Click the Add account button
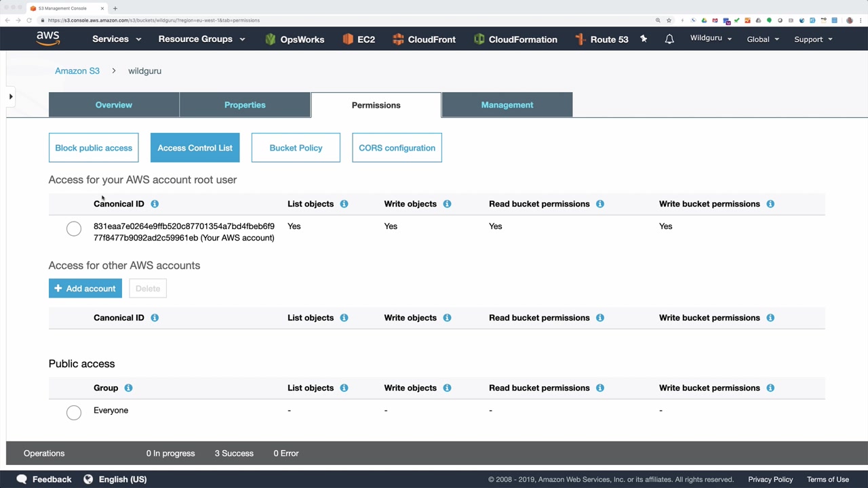 (x=85, y=289)
